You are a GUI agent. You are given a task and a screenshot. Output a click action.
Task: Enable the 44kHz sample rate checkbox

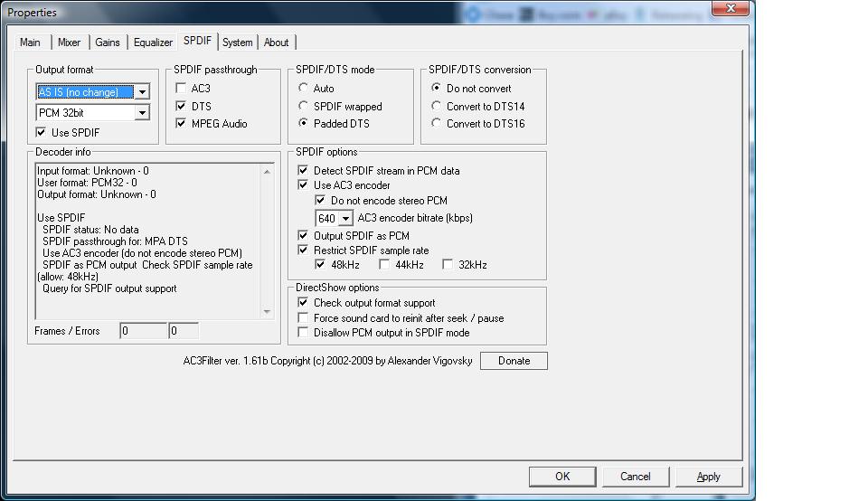(384, 265)
